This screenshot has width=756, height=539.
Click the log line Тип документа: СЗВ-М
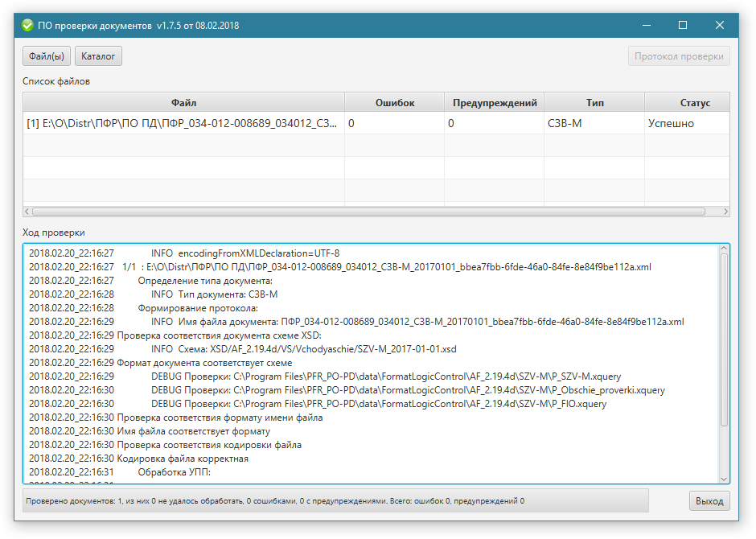[x=154, y=294]
